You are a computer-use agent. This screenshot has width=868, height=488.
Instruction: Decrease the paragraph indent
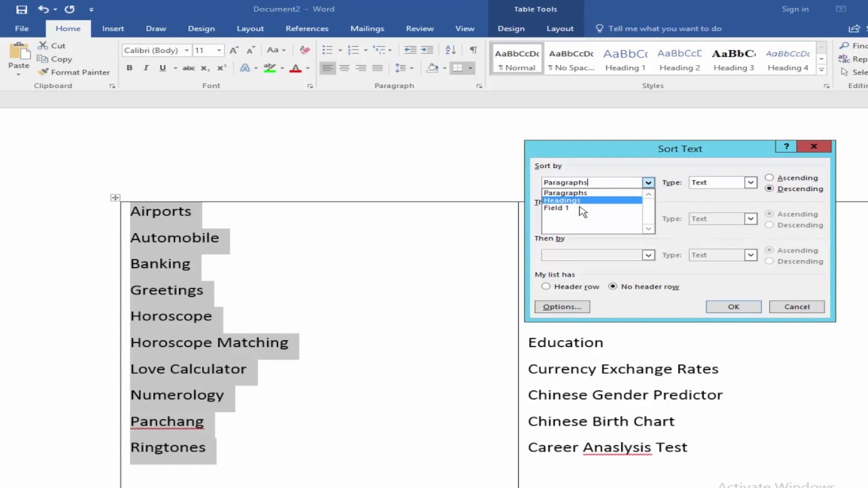click(x=410, y=50)
